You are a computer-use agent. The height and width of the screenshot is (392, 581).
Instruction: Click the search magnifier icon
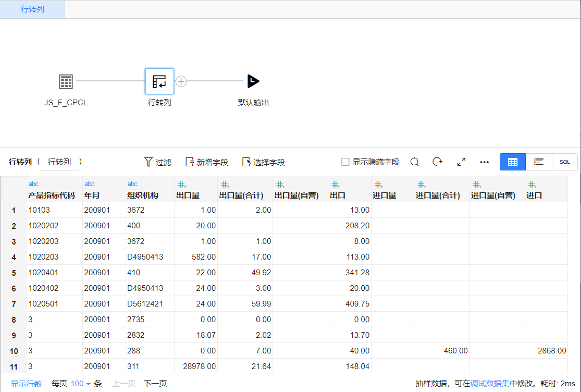(x=414, y=162)
